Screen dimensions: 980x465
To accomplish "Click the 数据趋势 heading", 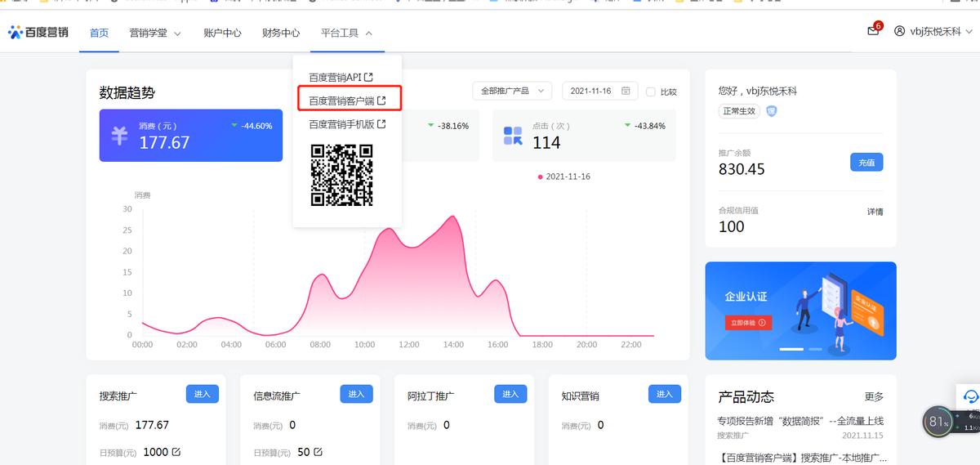I will (127, 93).
